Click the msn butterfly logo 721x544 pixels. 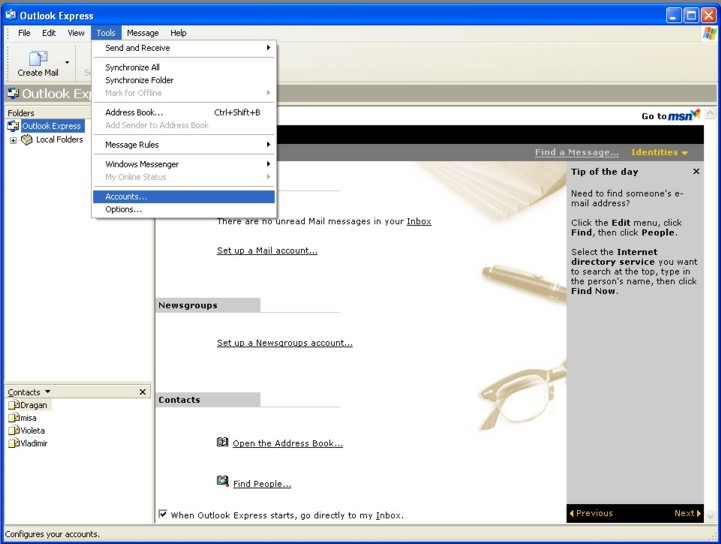695,113
